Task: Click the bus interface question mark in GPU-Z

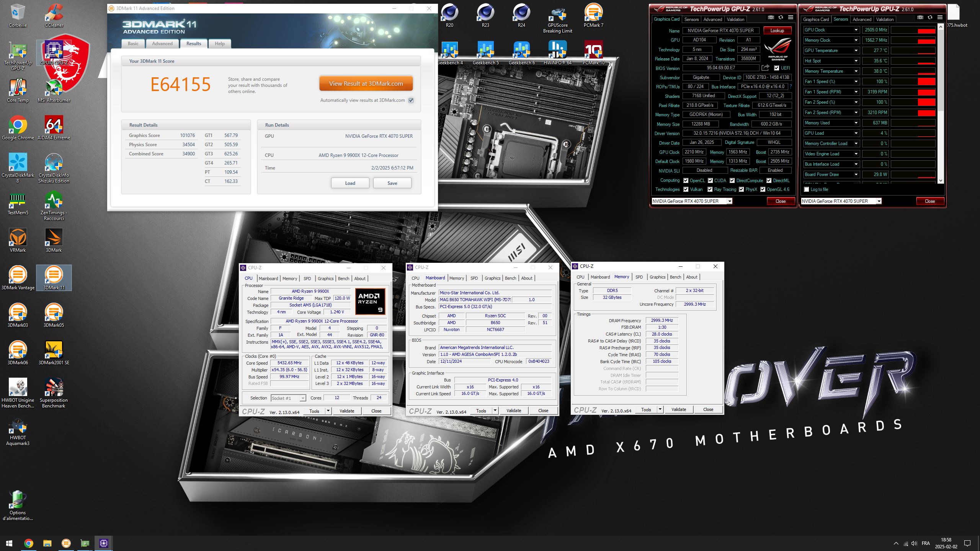Action: (x=791, y=87)
